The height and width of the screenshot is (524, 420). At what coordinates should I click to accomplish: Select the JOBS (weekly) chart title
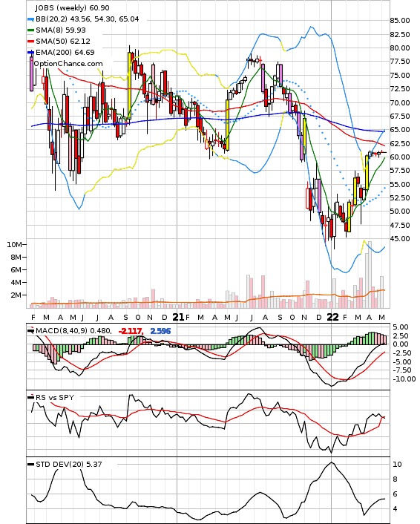[72, 8]
